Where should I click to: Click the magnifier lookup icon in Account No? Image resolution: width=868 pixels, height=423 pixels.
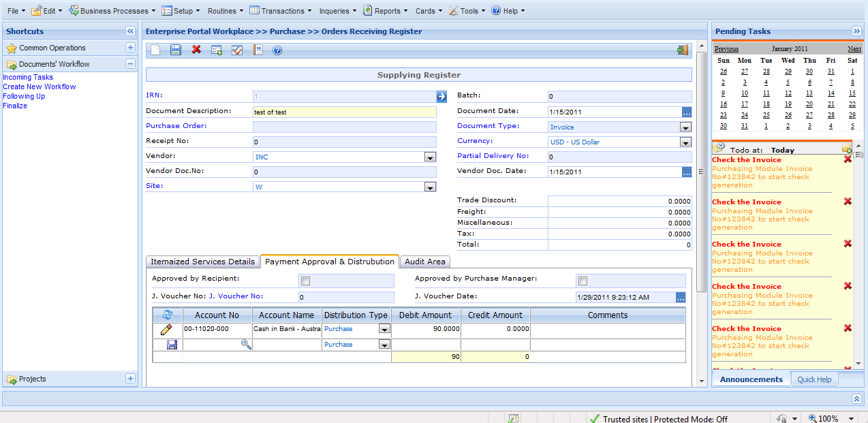[x=246, y=345]
